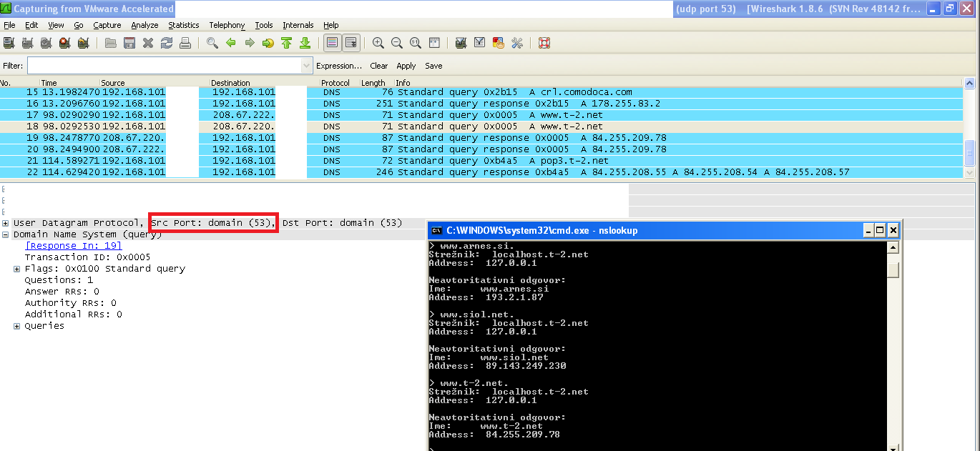The height and width of the screenshot is (451, 980).
Task: Open Coloring Rules from the toolbar
Action: point(499,43)
